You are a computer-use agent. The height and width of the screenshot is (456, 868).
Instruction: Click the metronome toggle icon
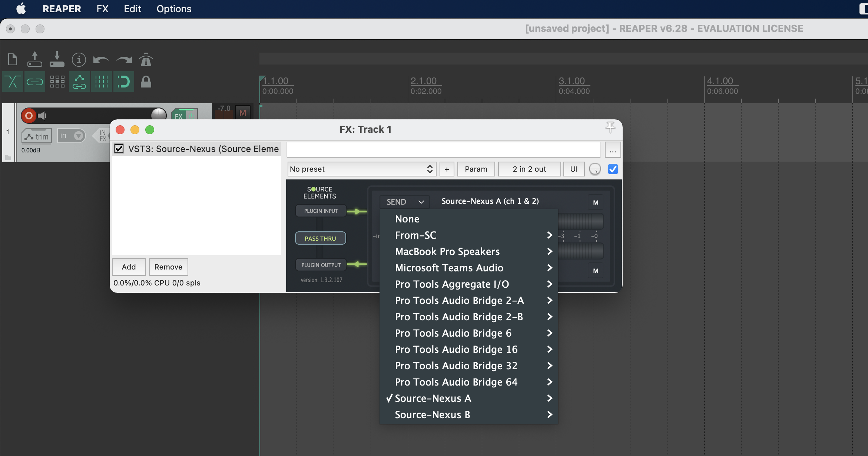click(146, 60)
